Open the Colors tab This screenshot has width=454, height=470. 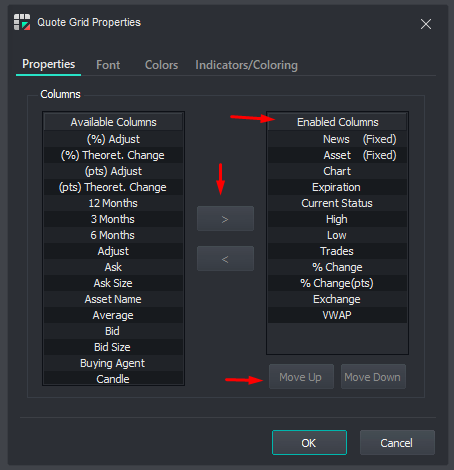pyautogui.click(x=161, y=65)
